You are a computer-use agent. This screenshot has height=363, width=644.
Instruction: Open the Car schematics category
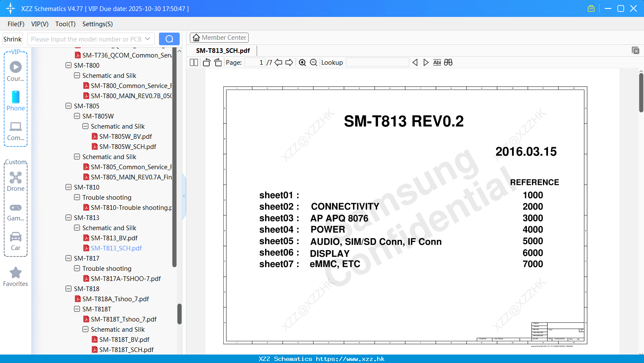(16, 237)
